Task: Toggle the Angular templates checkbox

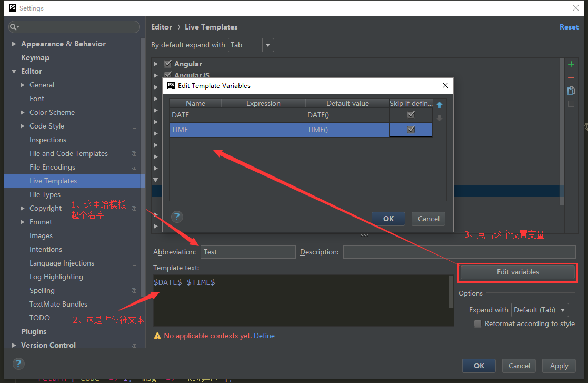Action: [x=167, y=63]
